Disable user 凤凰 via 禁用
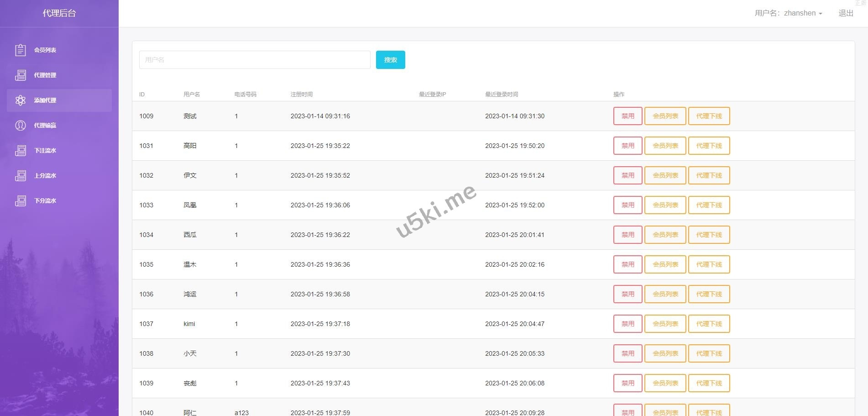Screen dimensions: 868x416 coord(627,205)
